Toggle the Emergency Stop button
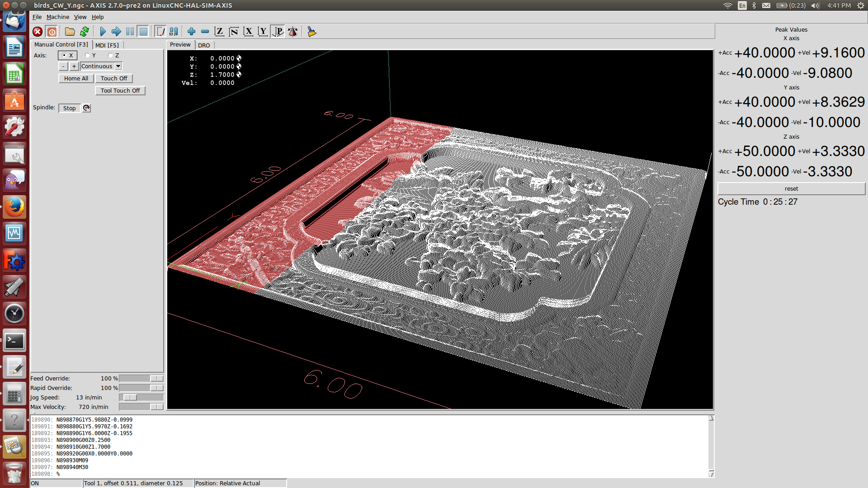 (38, 32)
